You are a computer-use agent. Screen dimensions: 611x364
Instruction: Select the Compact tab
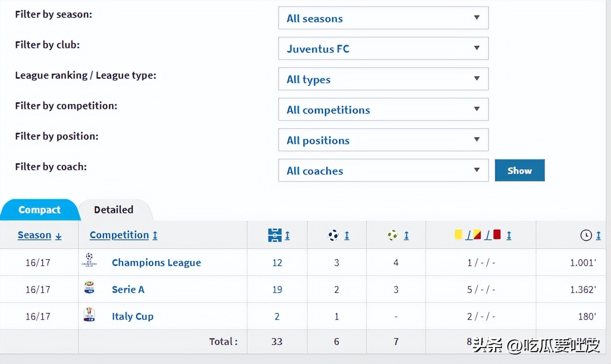point(39,210)
